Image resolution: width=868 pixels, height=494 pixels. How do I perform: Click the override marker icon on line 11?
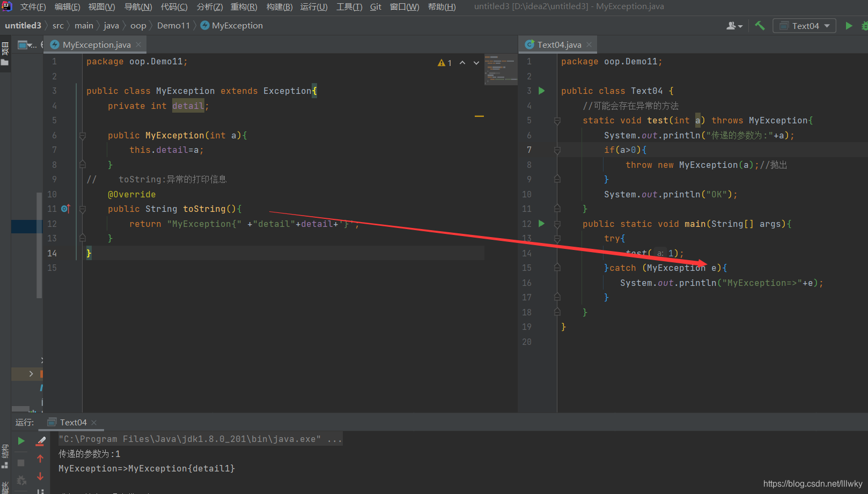(65, 209)
